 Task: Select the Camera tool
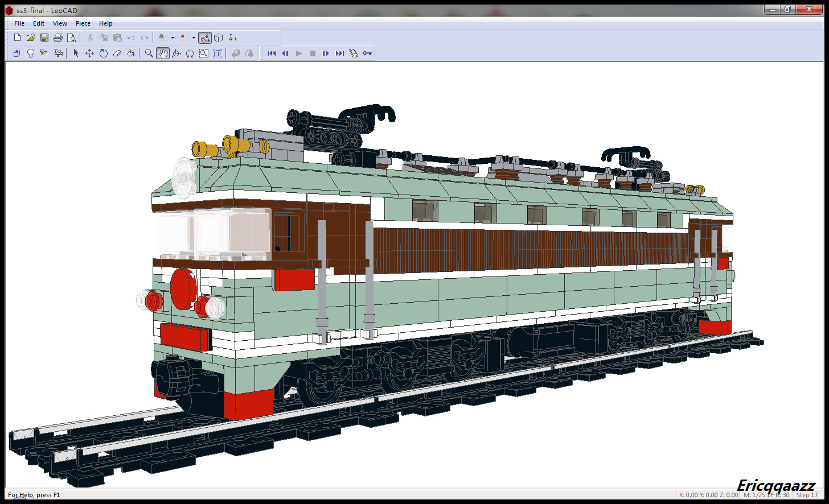[58, 53]
